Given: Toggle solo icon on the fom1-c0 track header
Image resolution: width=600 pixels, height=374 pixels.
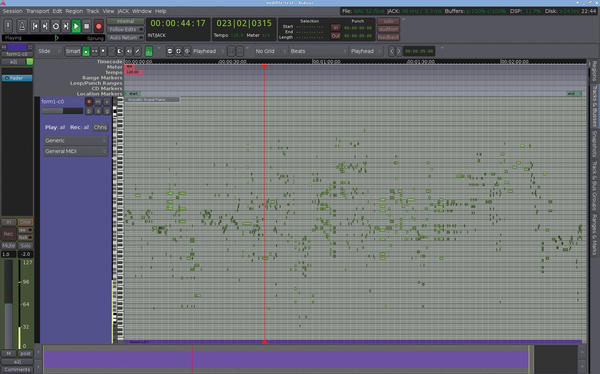Looking at the screenshot, I should [x=107, y=102].
